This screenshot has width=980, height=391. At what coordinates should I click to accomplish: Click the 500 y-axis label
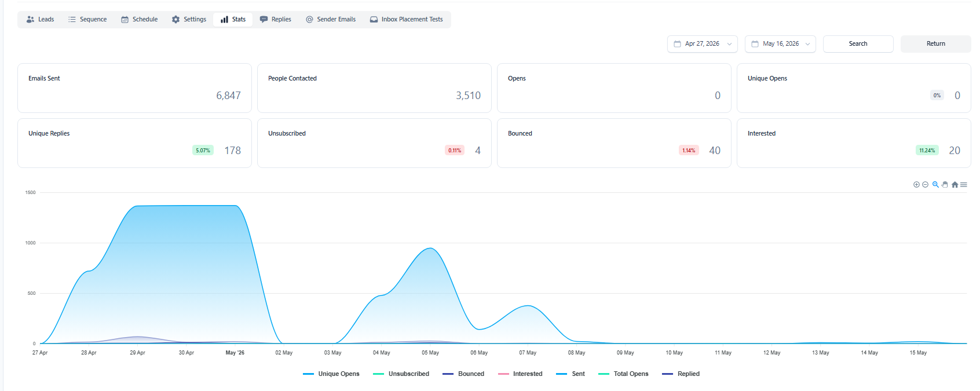pos(31,293)
